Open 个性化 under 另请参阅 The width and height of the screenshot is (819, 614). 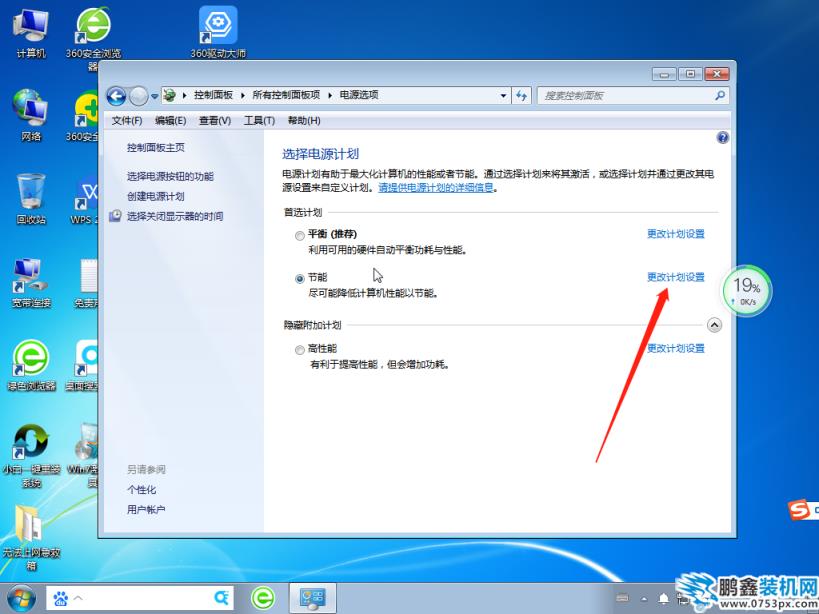[x=141, y=490]
